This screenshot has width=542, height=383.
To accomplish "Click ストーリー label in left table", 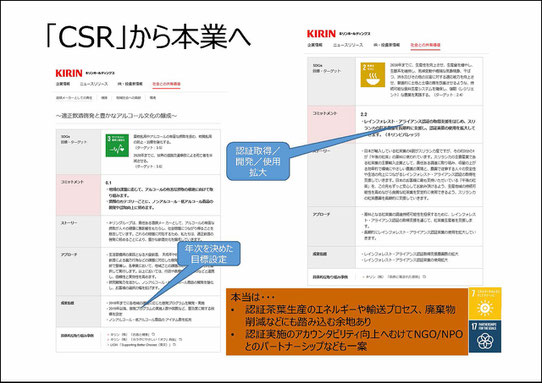I will click(x=69, y=223).
